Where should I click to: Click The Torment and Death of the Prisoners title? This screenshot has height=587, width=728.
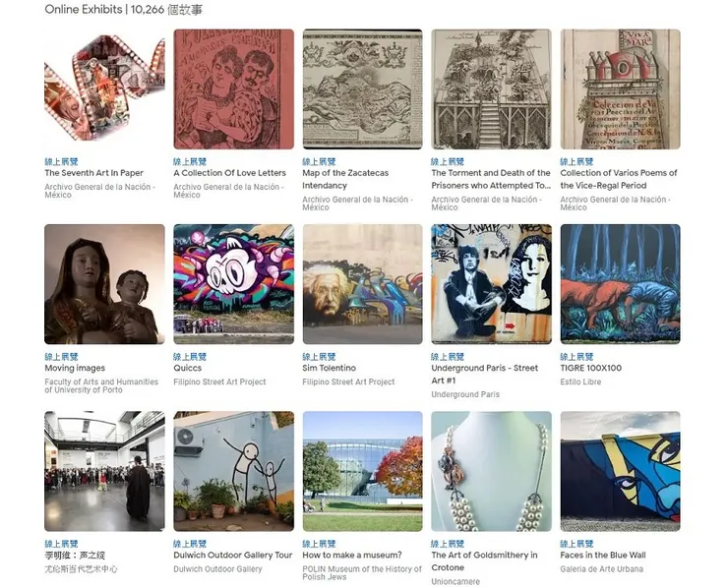(491, 179)
